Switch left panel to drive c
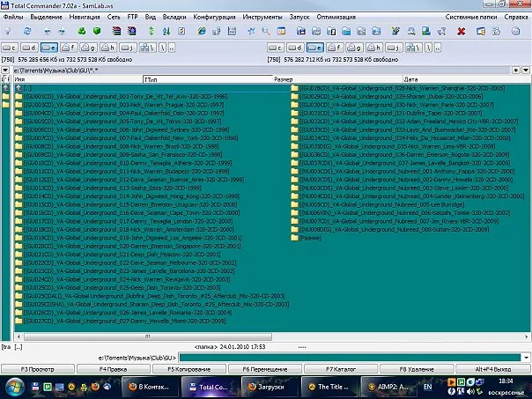This screenshot has height=399, width=532. point(10,48)
